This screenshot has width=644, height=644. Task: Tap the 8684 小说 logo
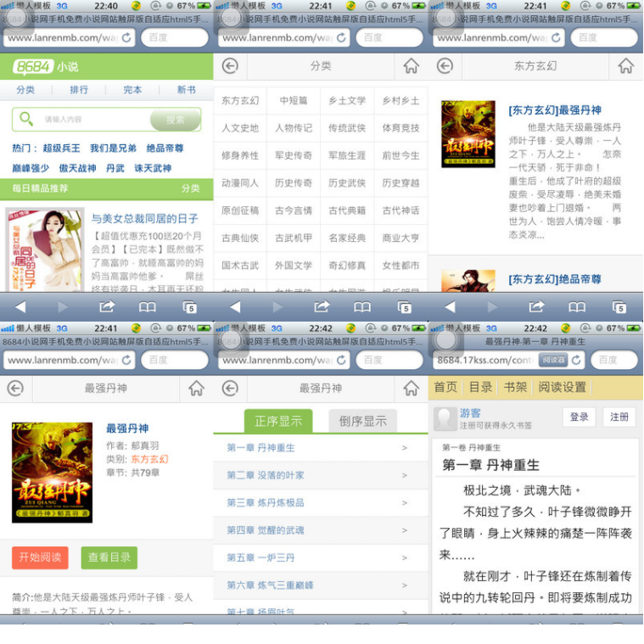click(x=46, y=66)
